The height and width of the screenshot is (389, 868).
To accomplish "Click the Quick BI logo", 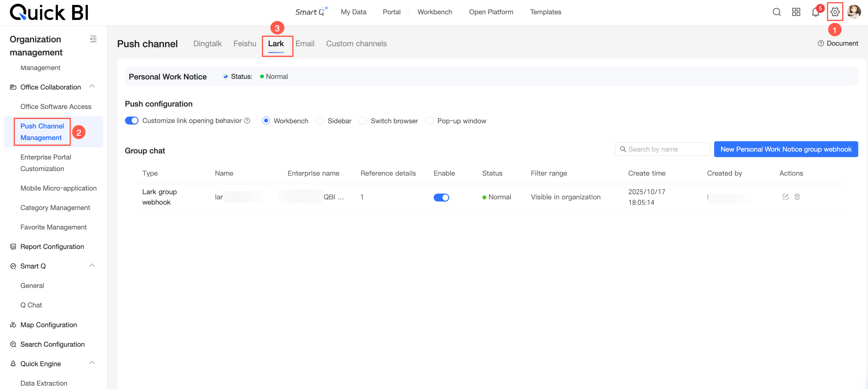I will [x=49, y=12].
